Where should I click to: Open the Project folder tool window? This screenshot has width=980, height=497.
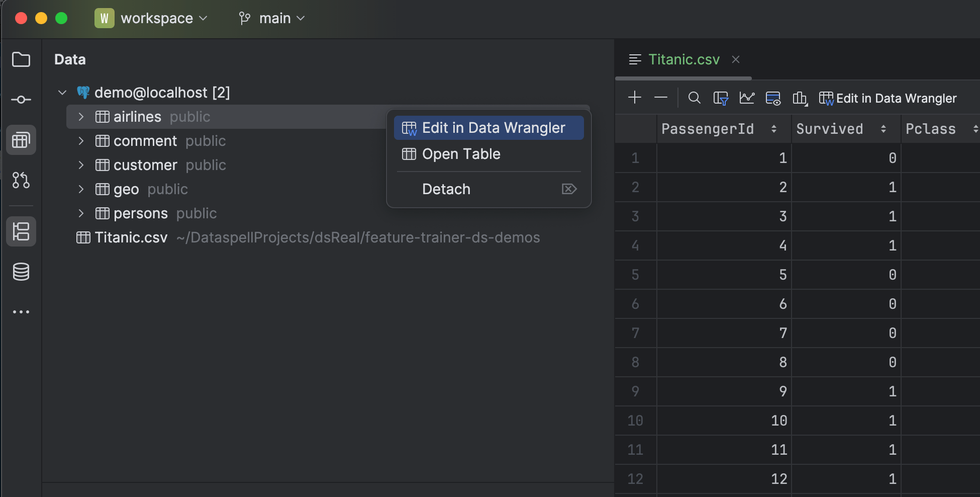pyautogui.click(x=21, y=59)
